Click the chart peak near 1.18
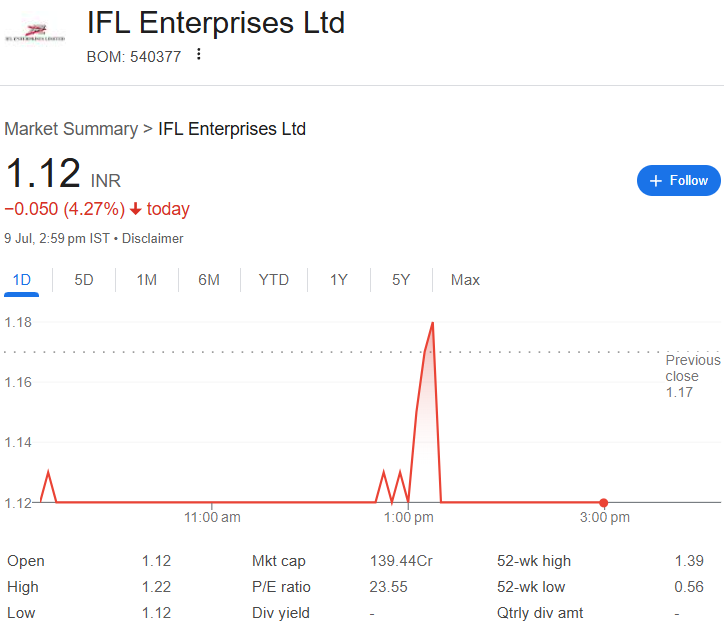Viewport: 724px width, 624px height. pyautogui.click(x=432, y=323)
